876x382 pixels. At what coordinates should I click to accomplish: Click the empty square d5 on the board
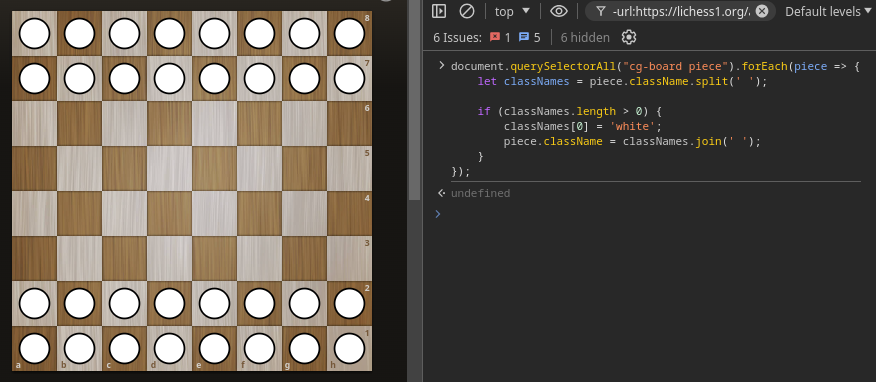click(169, 168)
